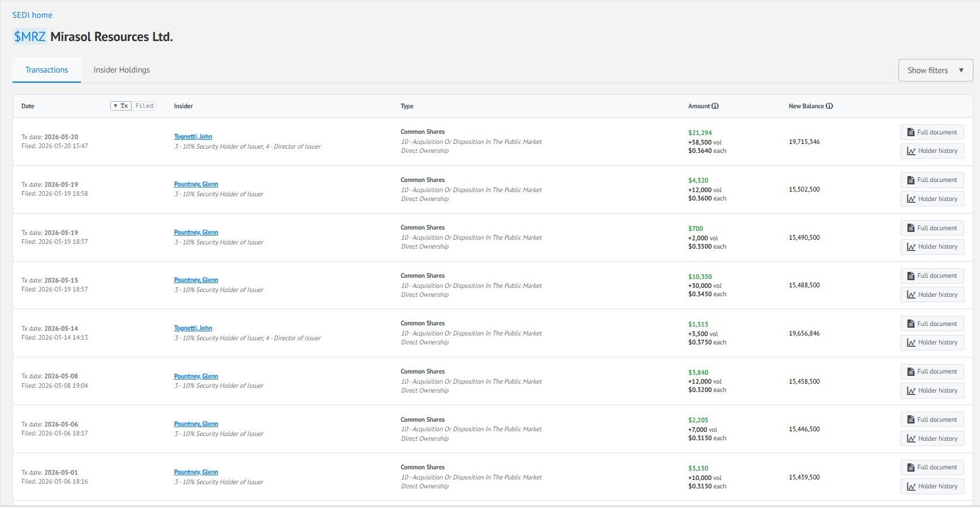Image resolution: width=980 pixels, height=508 pixels.
Task: Click the +7,000 vol volume figure
Action: tap(703, 429)
